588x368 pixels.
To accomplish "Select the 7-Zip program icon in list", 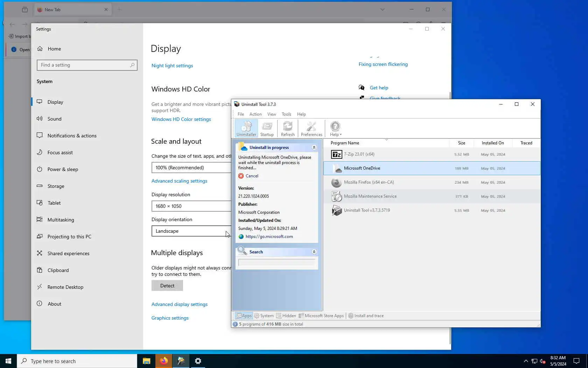I will (x=336, y=154).
